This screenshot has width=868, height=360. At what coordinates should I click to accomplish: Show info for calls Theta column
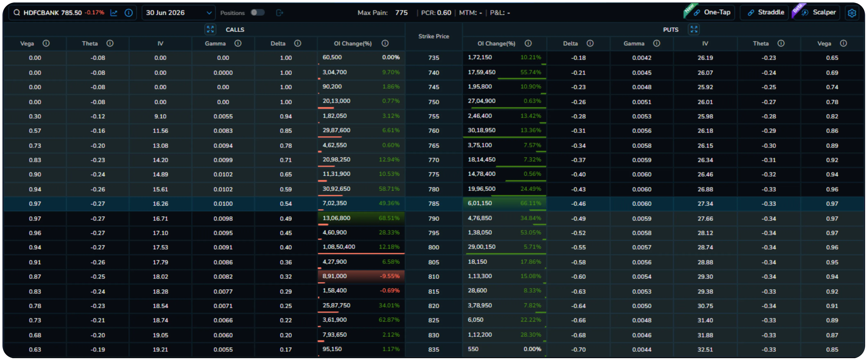[110, 43]
